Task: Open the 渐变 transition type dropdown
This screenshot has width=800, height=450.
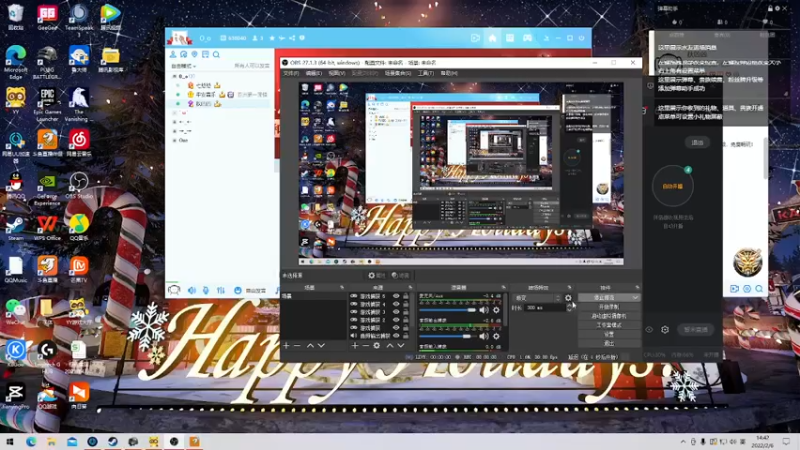Action: [x=538, y=298]
